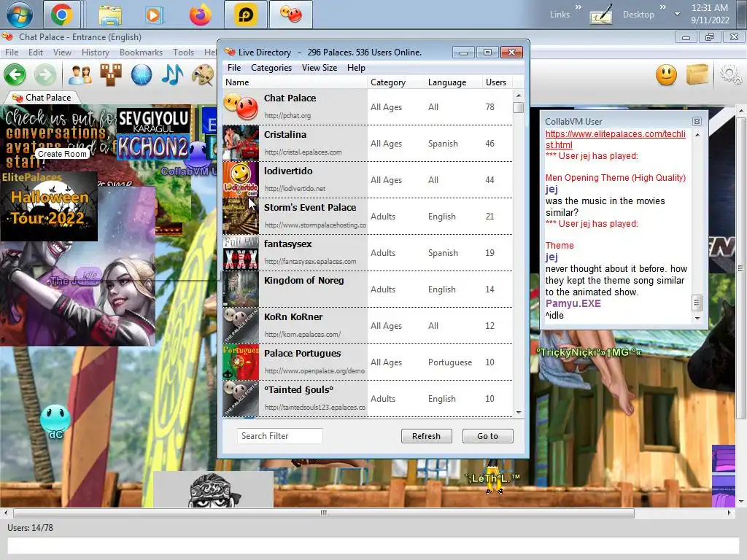Screen dimensions: 747x560
Task: Click the horizontal room scrollbar thumb
Action: coord(324,513)
